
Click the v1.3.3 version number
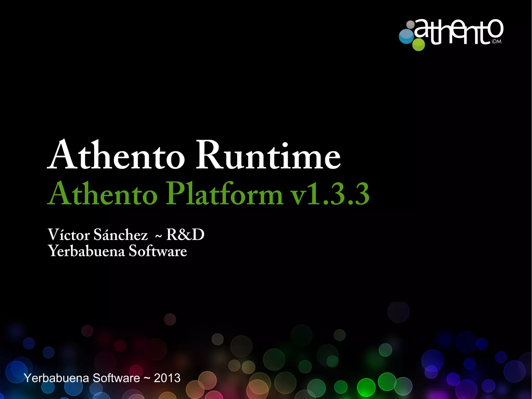point(330,194)
